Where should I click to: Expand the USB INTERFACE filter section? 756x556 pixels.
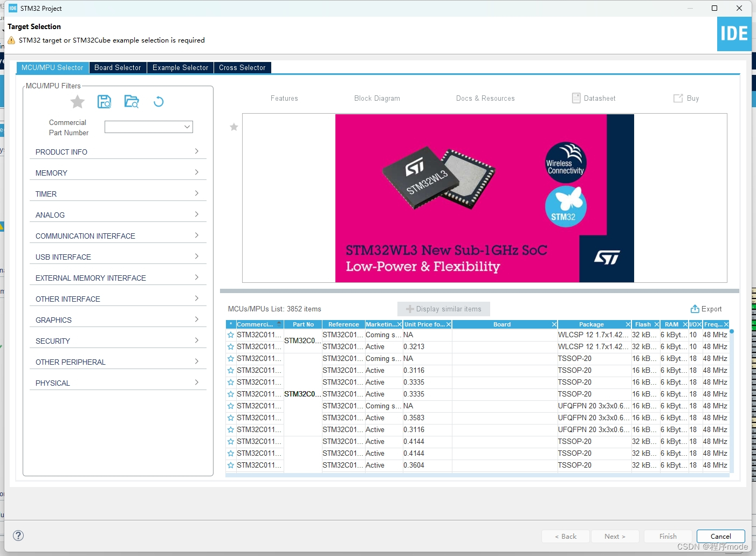click(x=118, y=257)
